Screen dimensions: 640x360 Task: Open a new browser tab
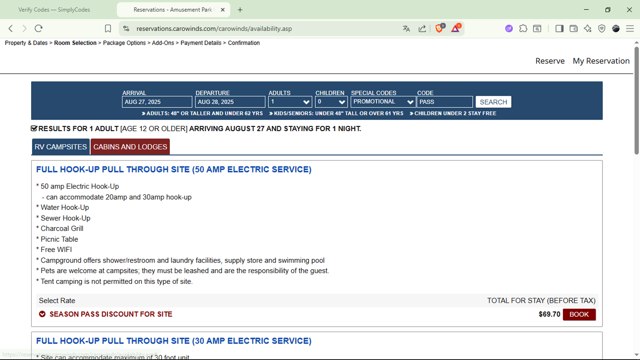[240, 9]
